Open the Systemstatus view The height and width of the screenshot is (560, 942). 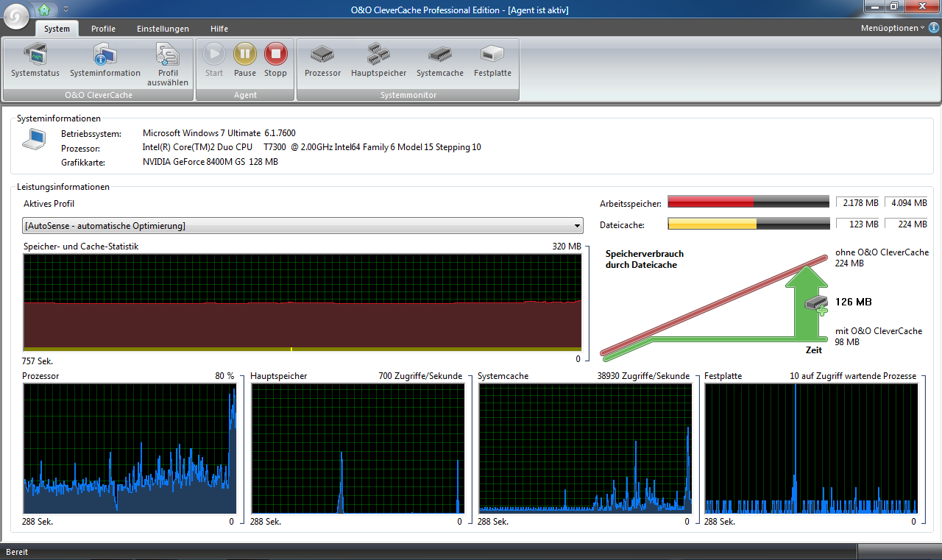coord(35,60)
